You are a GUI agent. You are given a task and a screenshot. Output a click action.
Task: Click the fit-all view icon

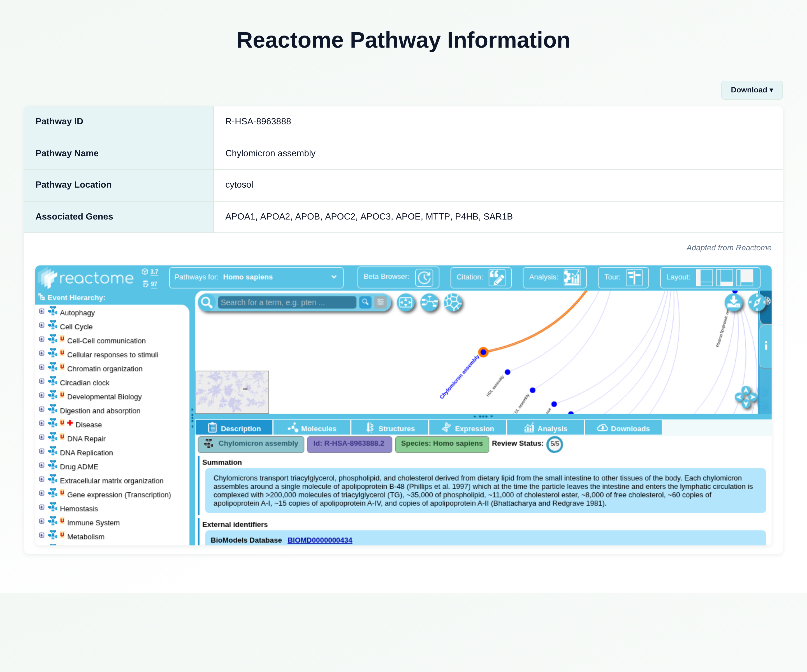(x=406, y=303)
